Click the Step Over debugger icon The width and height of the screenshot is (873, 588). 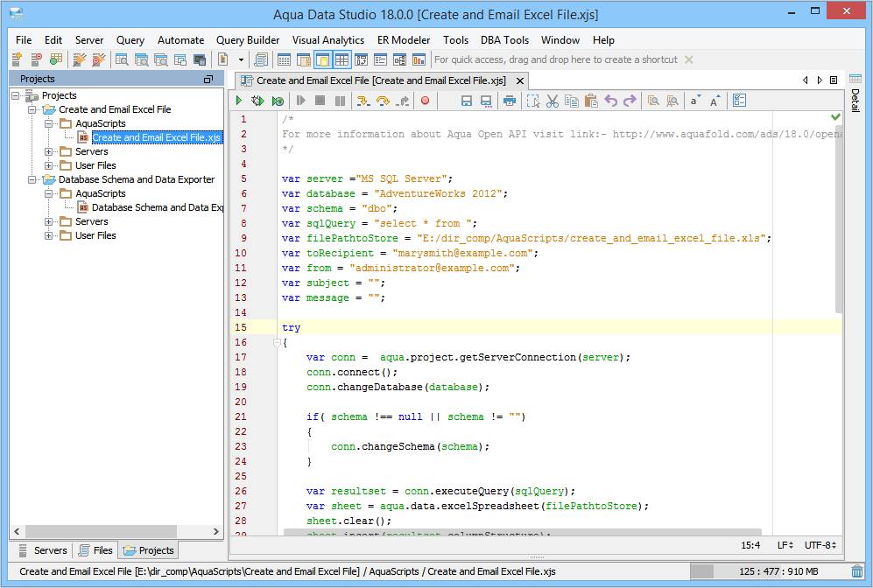click(383, 101)
